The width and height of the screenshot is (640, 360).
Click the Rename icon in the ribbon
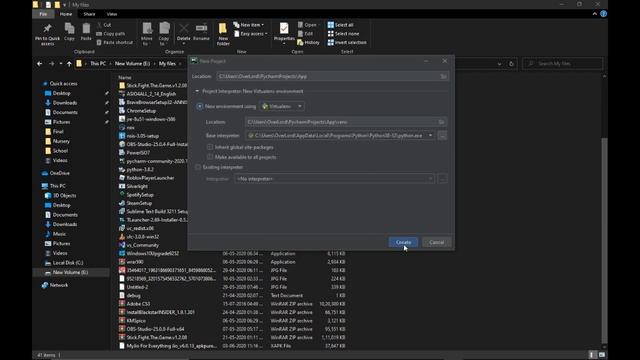tap(201, 28)
